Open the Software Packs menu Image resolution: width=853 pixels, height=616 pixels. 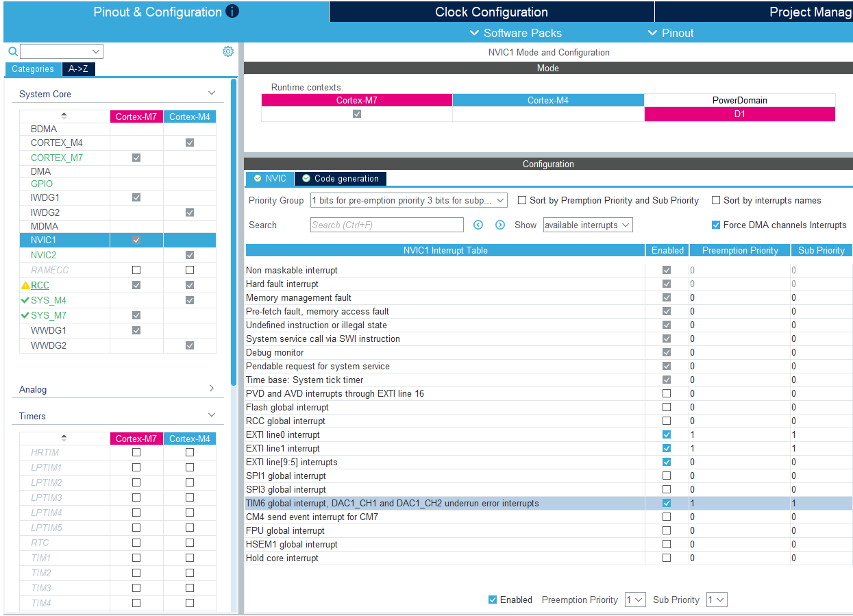[x=515, y=33]
